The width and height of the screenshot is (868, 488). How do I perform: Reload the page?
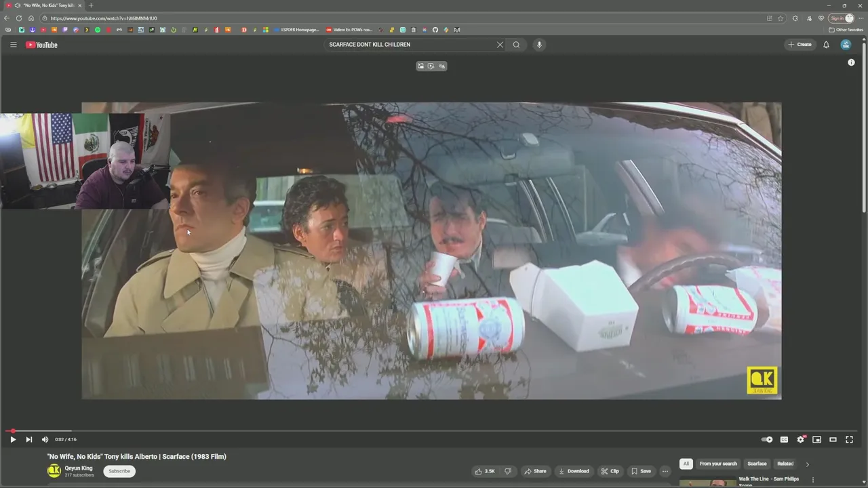tap(19, 18)
